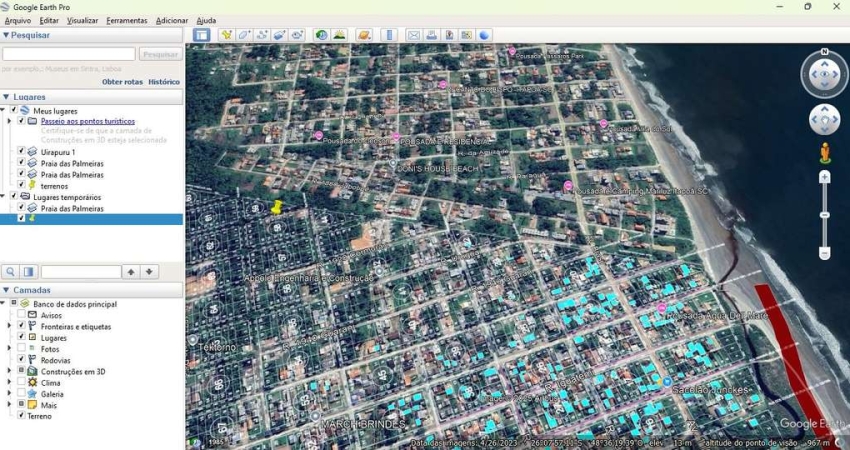The height and width of the screenshot is (450, 850).
Task: Open the Editar menu
Action: click(x=49, y=21)
